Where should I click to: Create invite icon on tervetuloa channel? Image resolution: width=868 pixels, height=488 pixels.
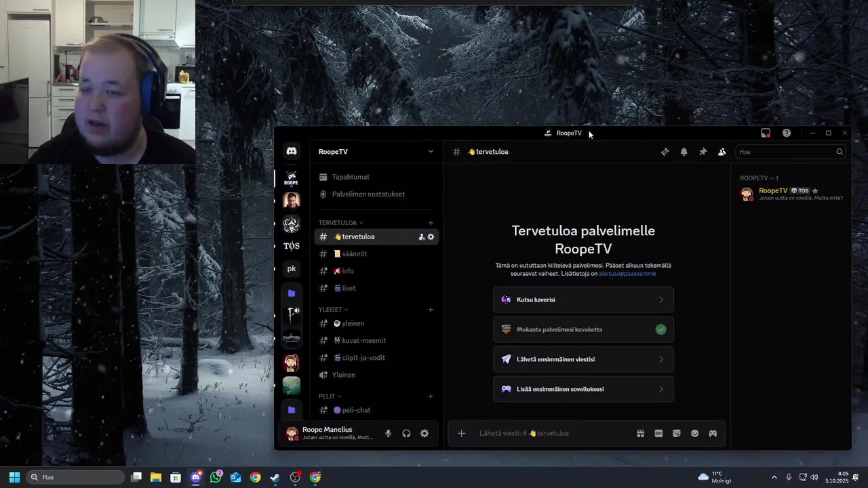point(422,237)
